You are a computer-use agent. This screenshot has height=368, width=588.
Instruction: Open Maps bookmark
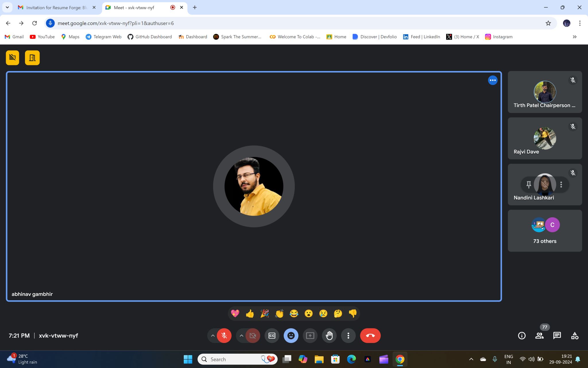[70, 37]
